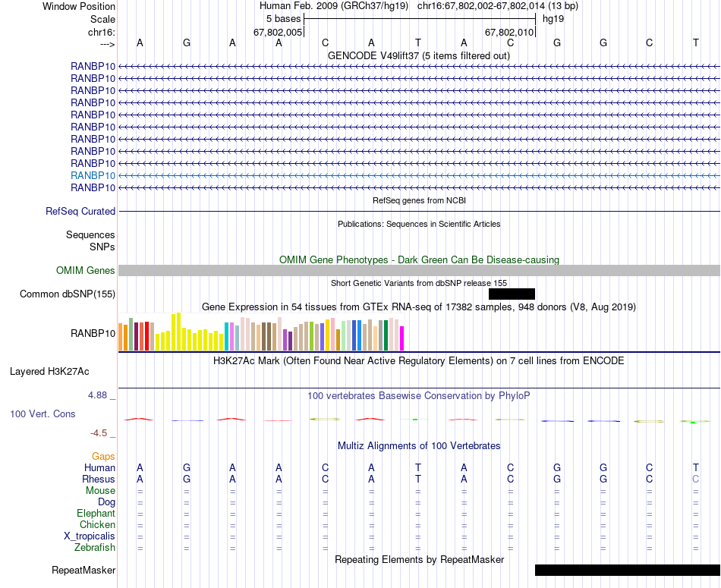Click the H3K27Ac Mark ENCODE track title
The height and width of the screenshot is (588, 721).
click(419, 360)
